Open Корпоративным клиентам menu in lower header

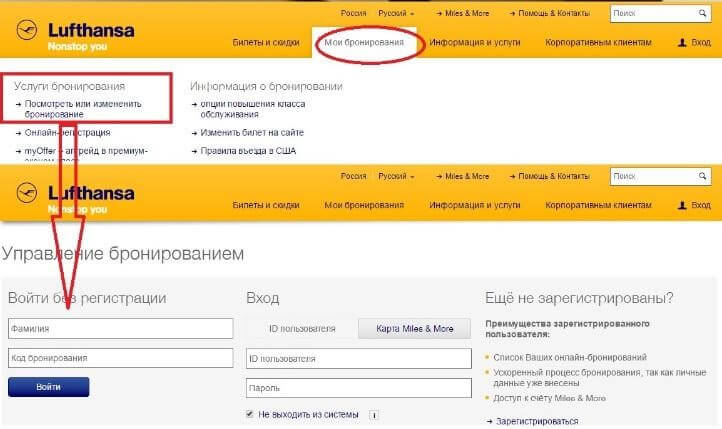(x=598, y=205)
